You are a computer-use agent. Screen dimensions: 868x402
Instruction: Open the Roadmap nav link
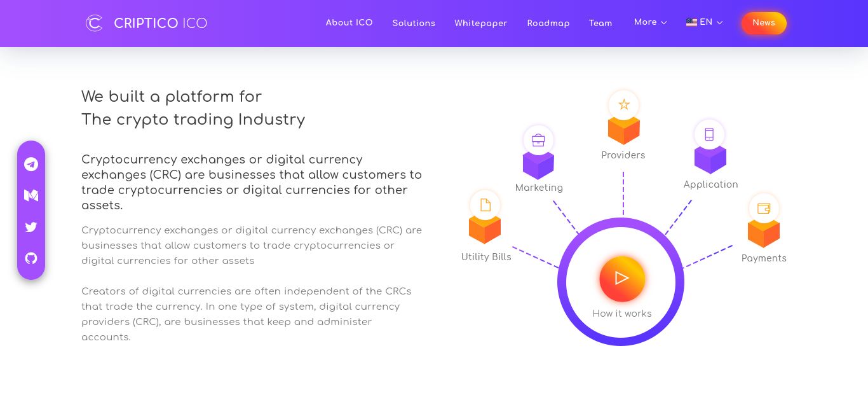548,23
